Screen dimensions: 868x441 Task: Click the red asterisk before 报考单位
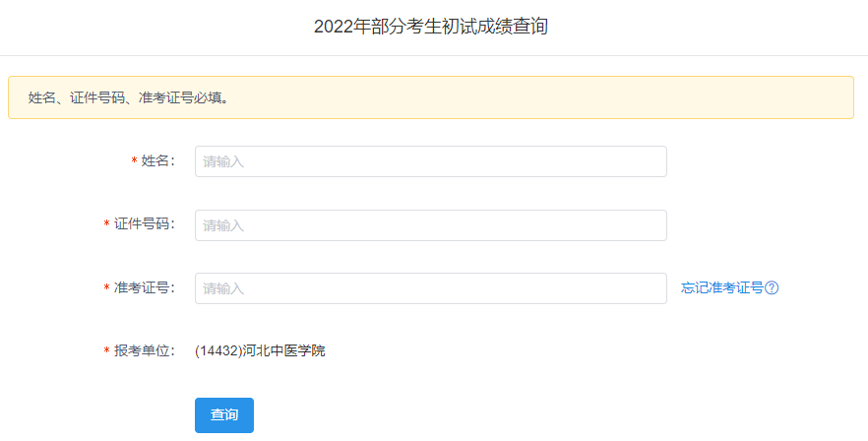pos(106,351)
